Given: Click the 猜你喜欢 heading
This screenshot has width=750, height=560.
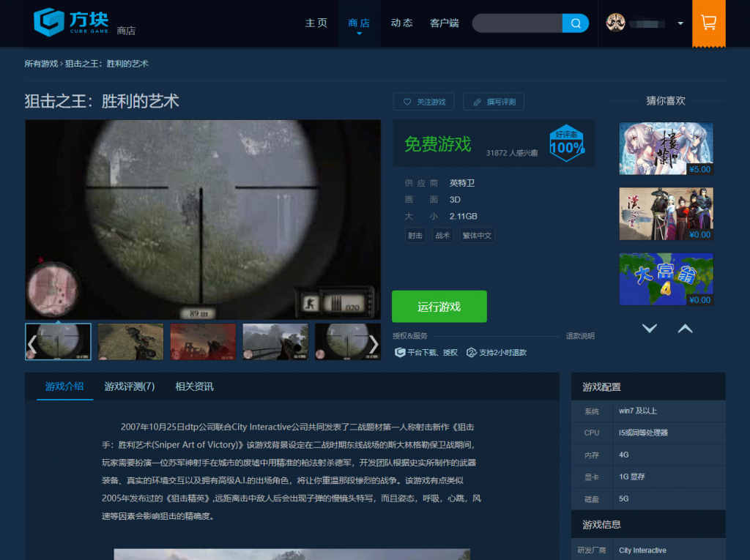Looking at the screenshot, I should [x=666, y=101].
